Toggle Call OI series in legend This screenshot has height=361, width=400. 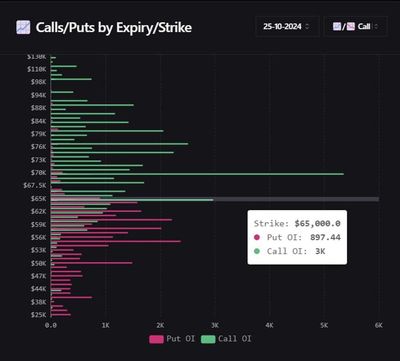(x=226, y=339)
